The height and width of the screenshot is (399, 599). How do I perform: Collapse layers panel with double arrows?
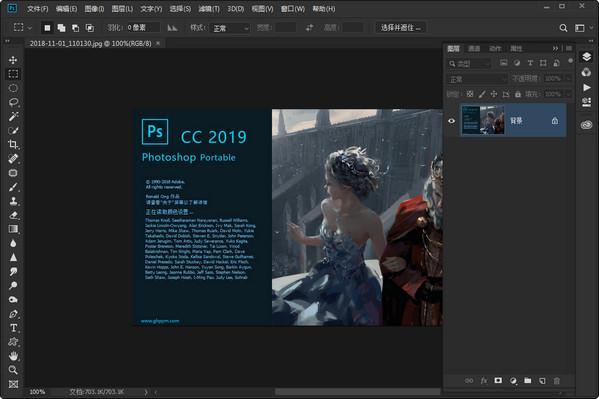click(555, 48)
